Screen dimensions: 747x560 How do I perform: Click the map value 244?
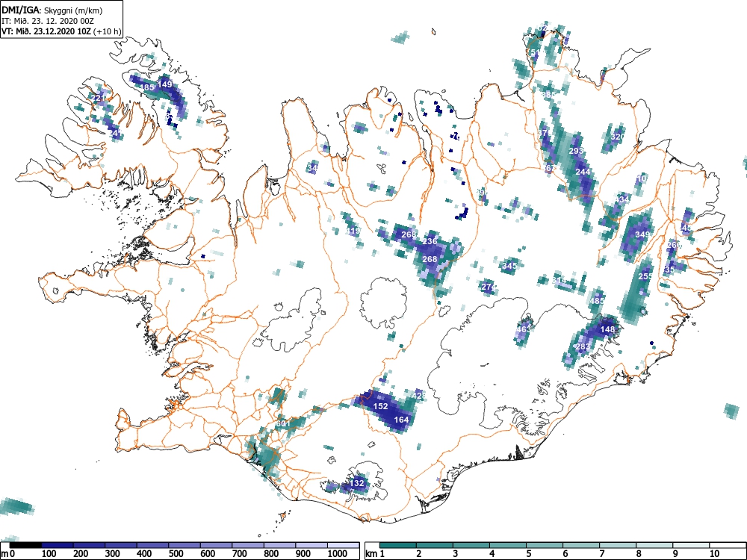(583, 172)
